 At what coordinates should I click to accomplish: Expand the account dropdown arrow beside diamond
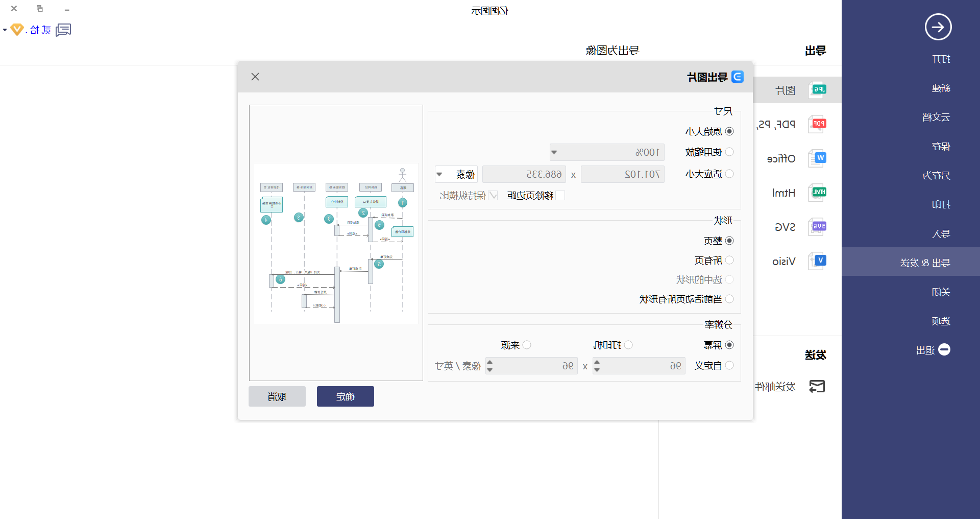[x=5, y=30]
